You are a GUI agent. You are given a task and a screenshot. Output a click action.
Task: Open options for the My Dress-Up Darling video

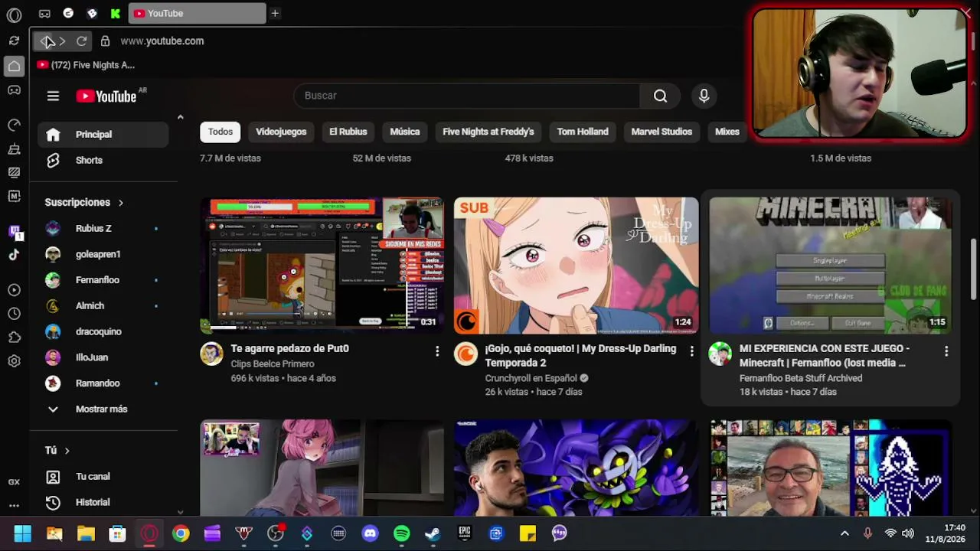click(x=691, y=351)
